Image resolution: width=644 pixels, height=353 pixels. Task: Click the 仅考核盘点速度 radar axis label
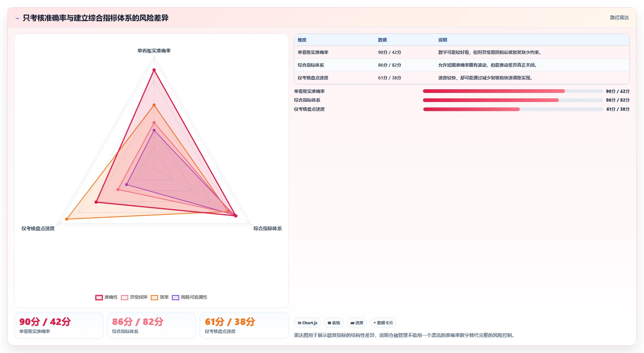[x=38, y=228]
